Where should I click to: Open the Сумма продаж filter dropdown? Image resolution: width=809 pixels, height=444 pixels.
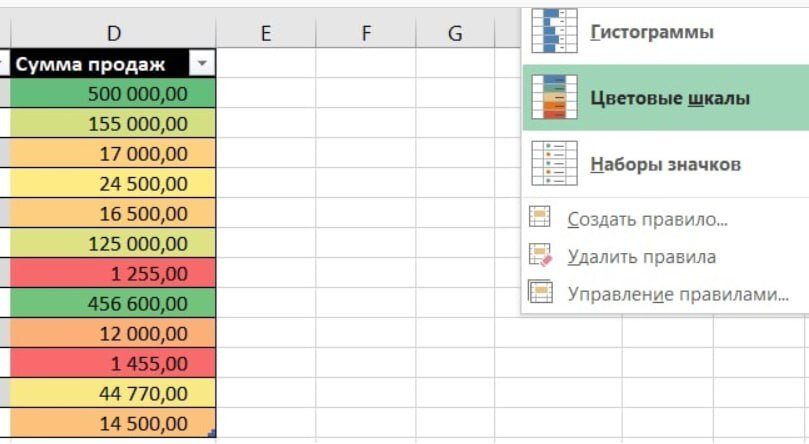click(x=203, y=64)
